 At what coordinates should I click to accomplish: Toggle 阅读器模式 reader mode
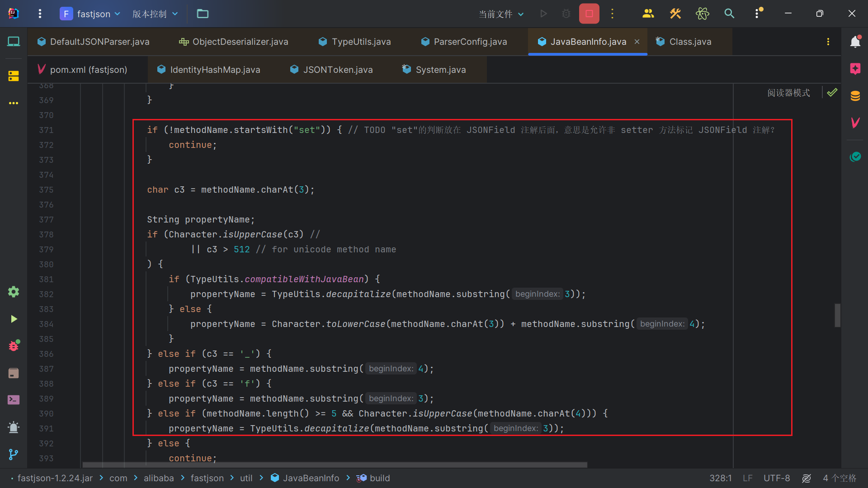click(788, 93)
